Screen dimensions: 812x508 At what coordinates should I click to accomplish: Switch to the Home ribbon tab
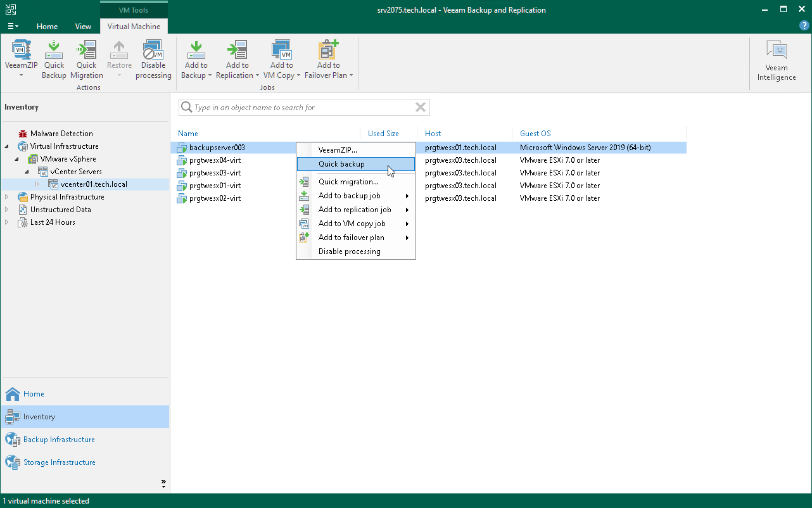click(x=47, y=26)
